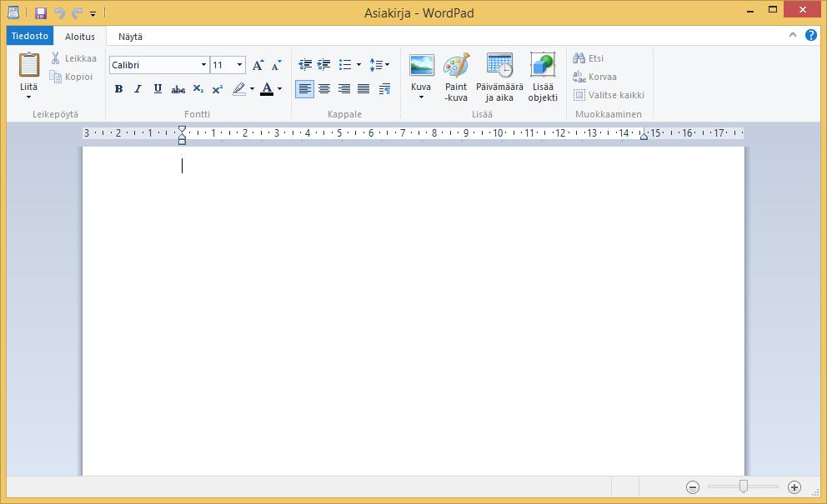This screenshot has width=827, height=504.
Task: Switch to the Aloitus tab
Action: [x=80, y=37]
